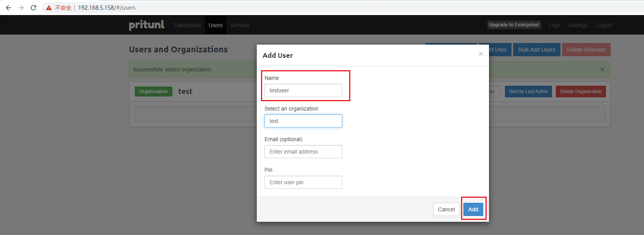644x235 pixels.
Task: Switch to the Servers tab
Action: (x=240, y=25)
